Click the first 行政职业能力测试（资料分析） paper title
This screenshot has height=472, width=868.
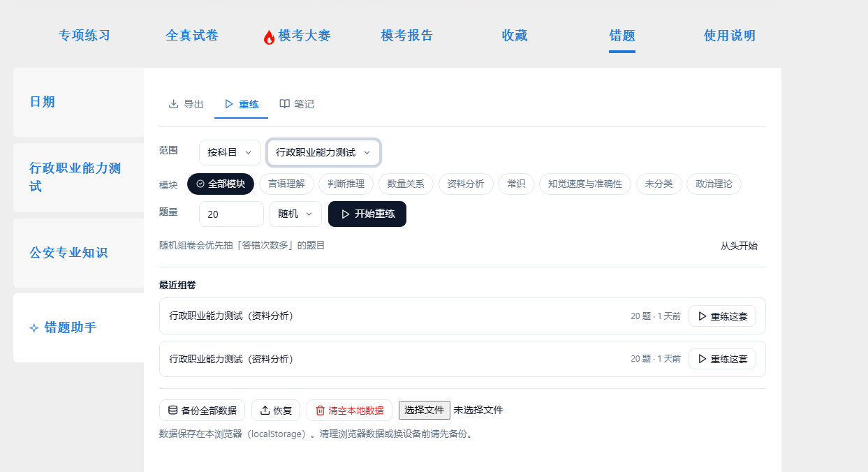tap(231, 316)
